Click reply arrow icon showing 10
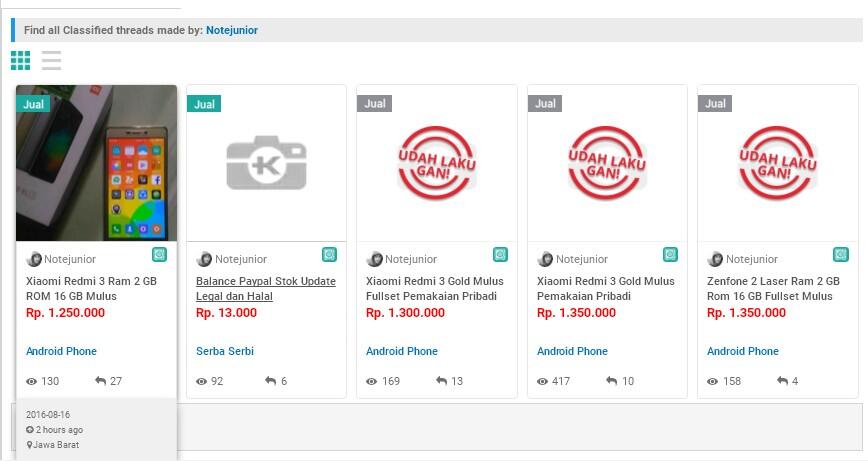Screen dimensions: 868x461 (x=612, y=381)
